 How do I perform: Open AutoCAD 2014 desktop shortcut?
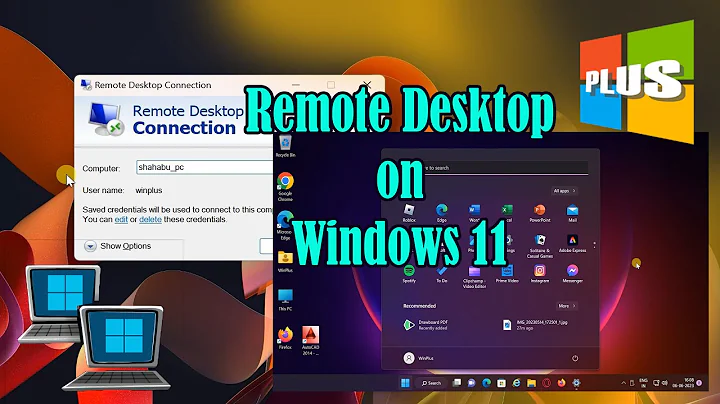coord(310,341)
